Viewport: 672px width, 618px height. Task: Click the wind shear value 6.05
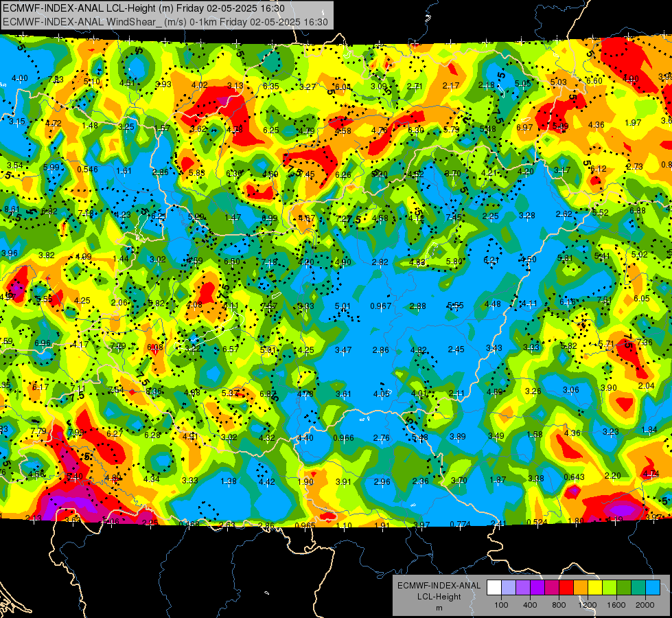point(642,299)
